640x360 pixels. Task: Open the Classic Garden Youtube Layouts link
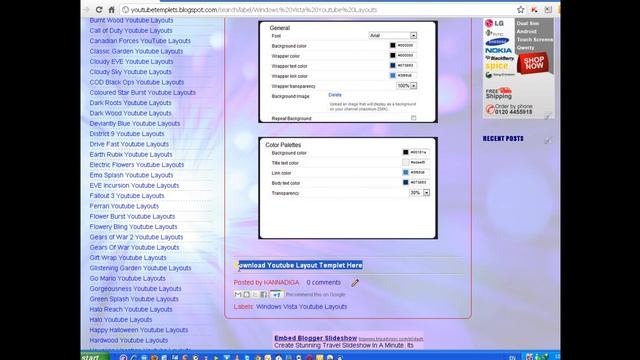[136, 51]
